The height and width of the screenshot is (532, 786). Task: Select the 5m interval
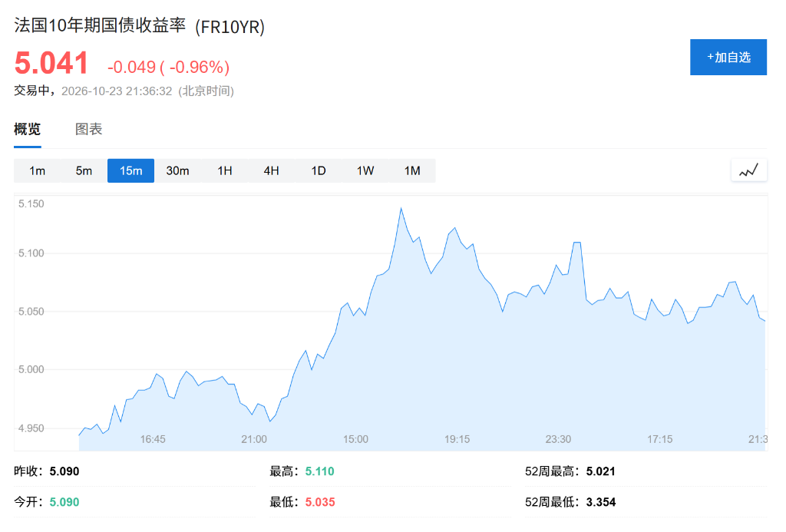click(x=84, y=170)
